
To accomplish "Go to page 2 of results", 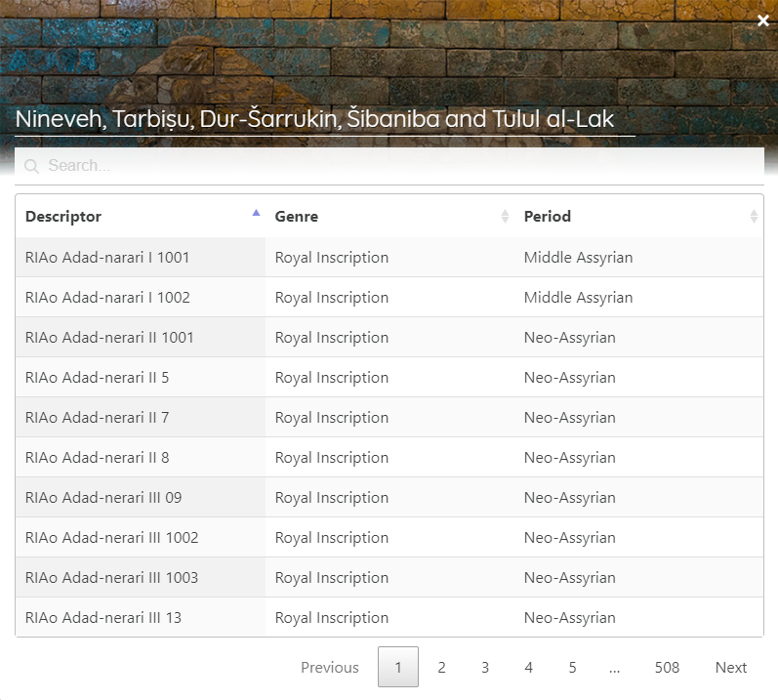I will coord(441,668).
